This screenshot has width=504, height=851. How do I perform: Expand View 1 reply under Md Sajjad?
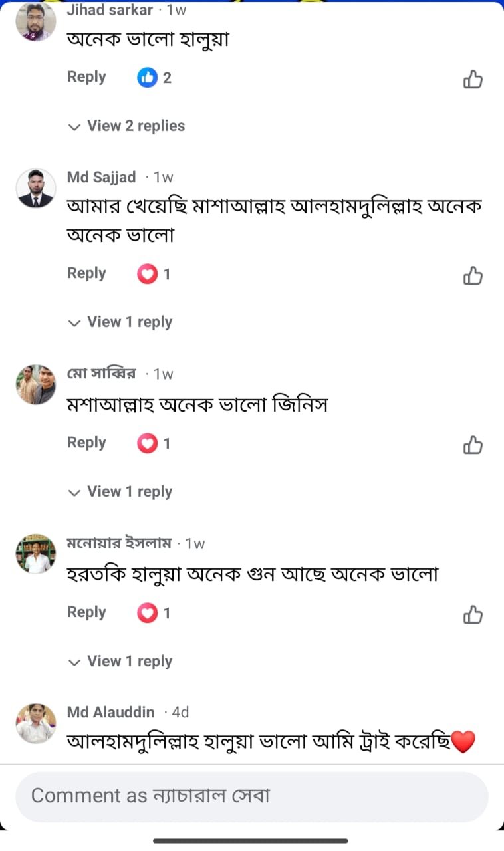121,322
